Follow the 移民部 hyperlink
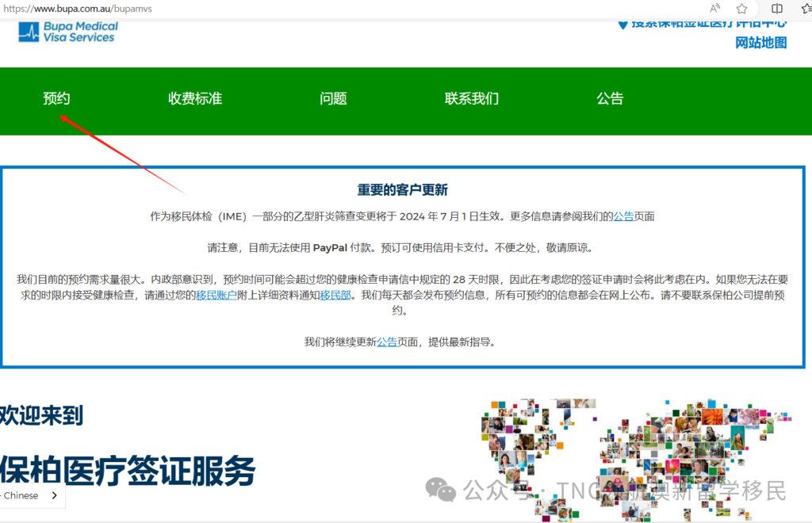 coord(335,296)
